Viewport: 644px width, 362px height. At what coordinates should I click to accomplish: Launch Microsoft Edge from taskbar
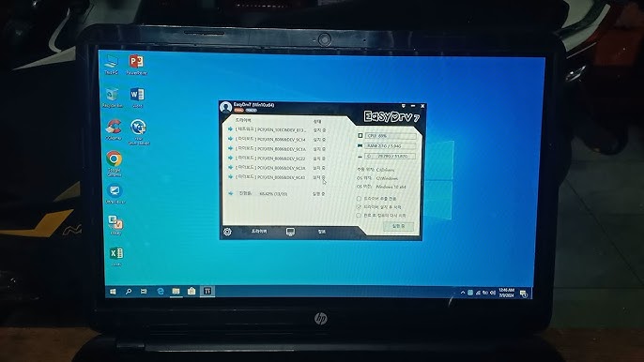161,292
